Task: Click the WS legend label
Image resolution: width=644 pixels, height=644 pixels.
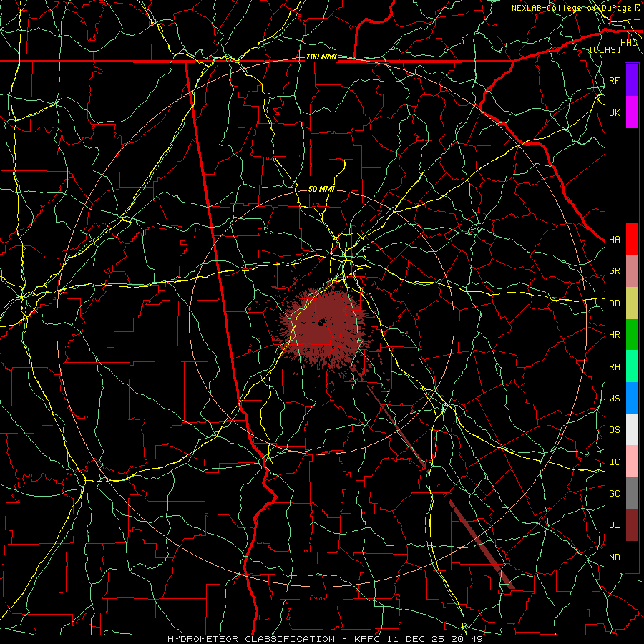Action: point(614,399)
